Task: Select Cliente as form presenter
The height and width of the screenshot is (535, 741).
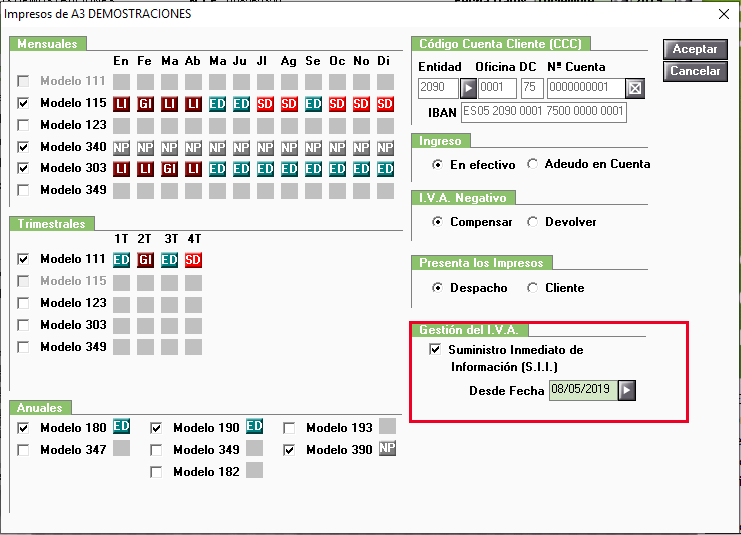Action: tap(533, 288)
